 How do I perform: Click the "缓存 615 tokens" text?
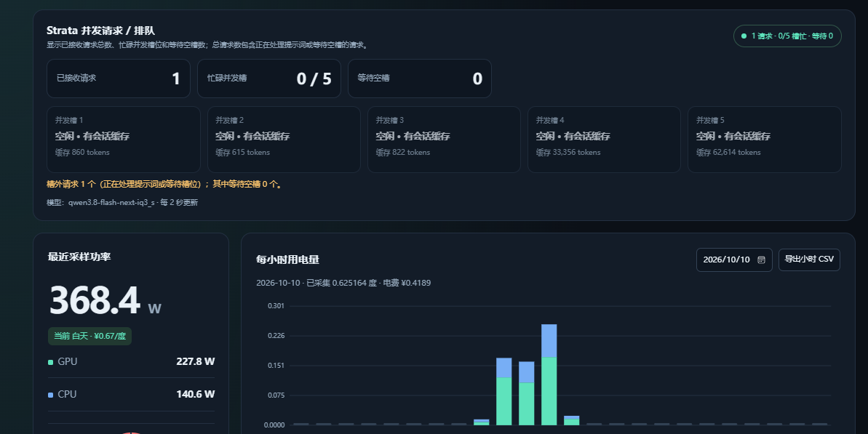(x=242, y=152)
